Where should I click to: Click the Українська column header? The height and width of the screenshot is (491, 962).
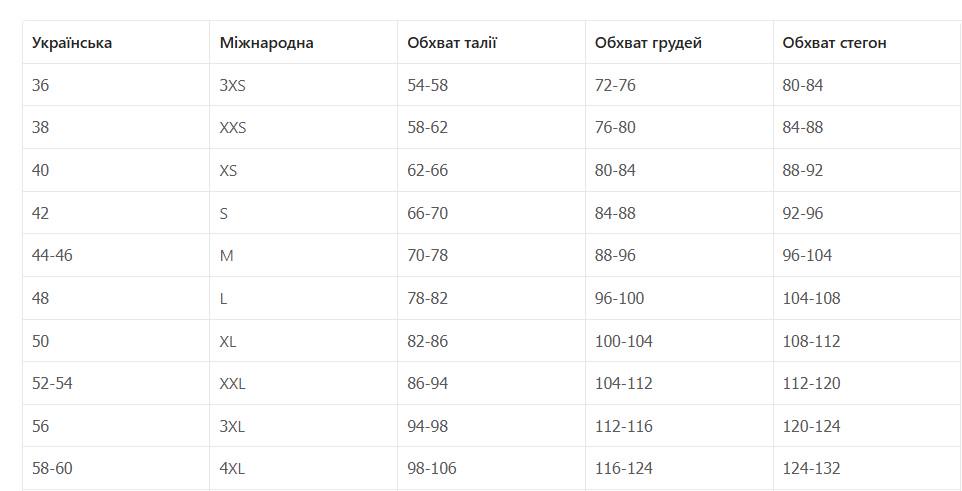tap(72, 43)
